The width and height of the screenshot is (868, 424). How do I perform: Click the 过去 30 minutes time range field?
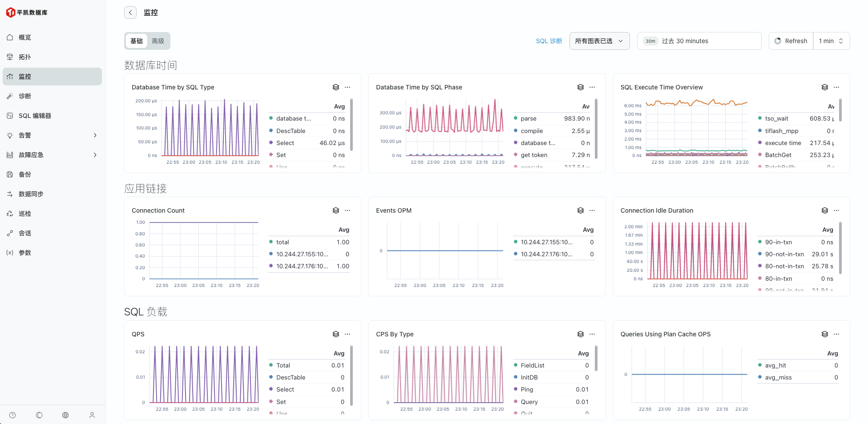[x=698, y=41]
